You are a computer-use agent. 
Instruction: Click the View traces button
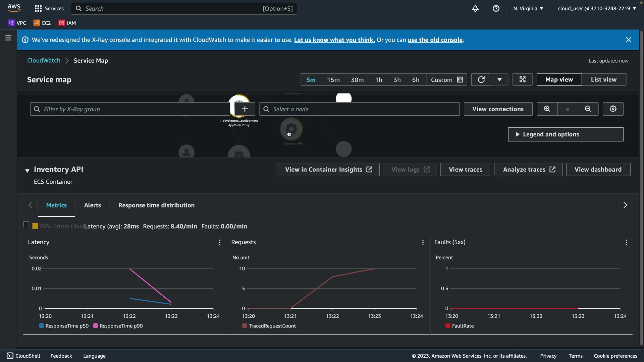click(465, 170)
